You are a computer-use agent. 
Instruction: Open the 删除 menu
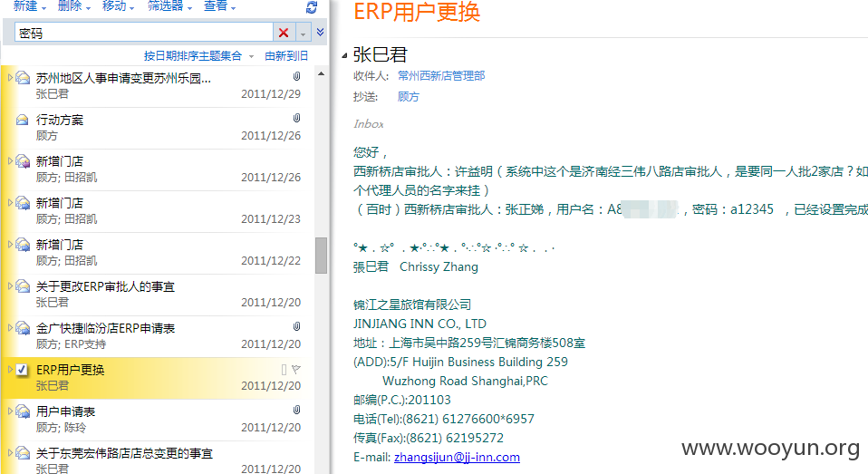click(x=73, y=6)
